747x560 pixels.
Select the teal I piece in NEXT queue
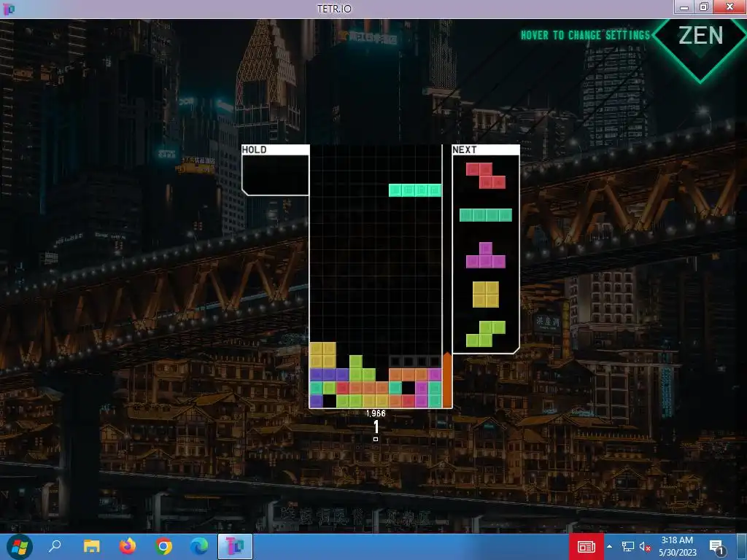point(485,215)
